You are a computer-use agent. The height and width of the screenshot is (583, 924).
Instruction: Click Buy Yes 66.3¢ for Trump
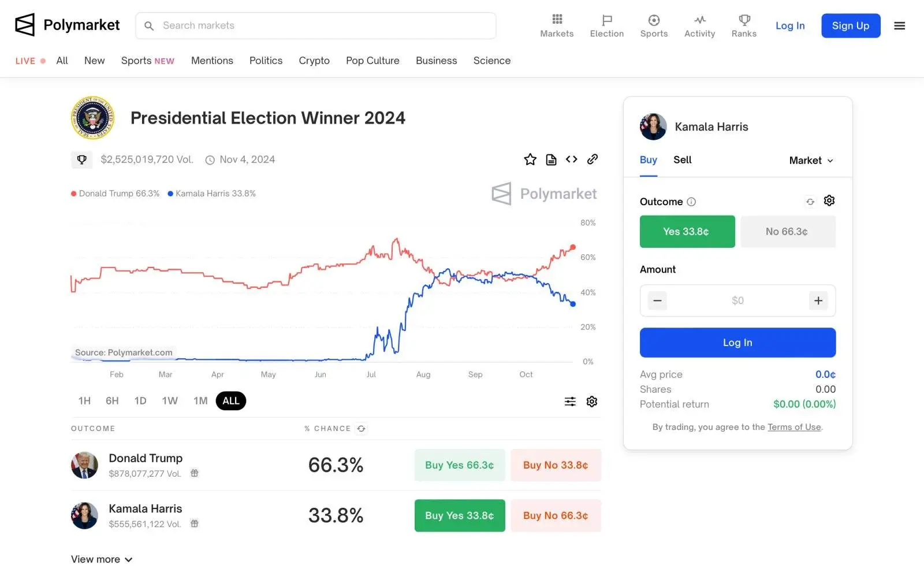coord(459,465)
